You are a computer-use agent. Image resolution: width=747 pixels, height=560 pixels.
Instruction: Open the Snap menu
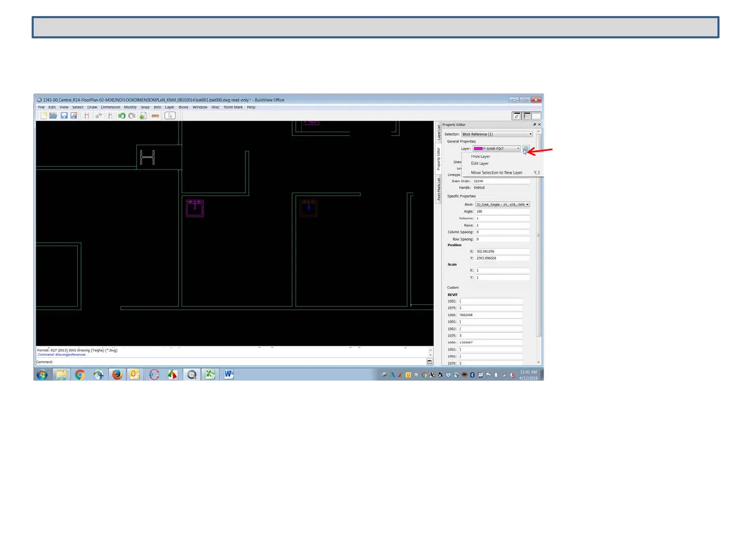(x=145, y=107)
